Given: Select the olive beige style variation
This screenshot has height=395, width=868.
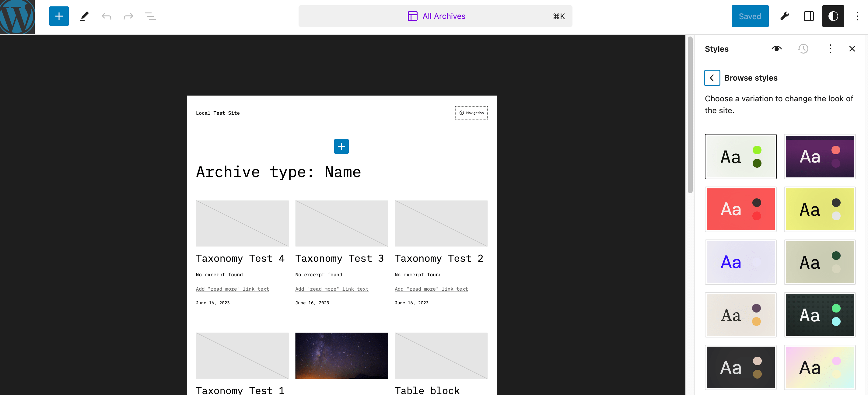Looking at the screenshot, I should coord(820,262).
